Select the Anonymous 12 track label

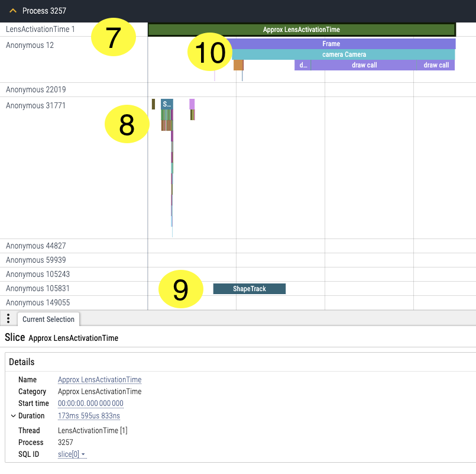click(30, 45)
